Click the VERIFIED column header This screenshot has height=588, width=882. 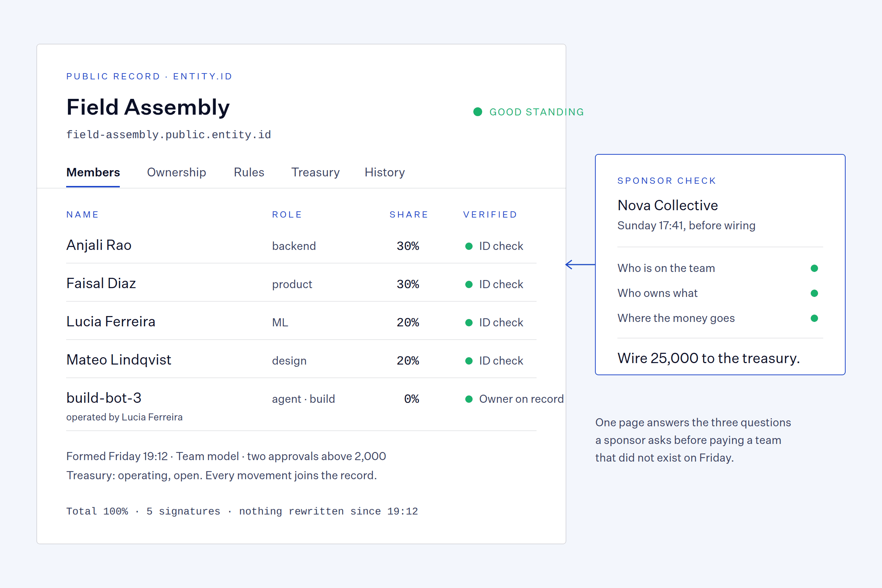491,215
